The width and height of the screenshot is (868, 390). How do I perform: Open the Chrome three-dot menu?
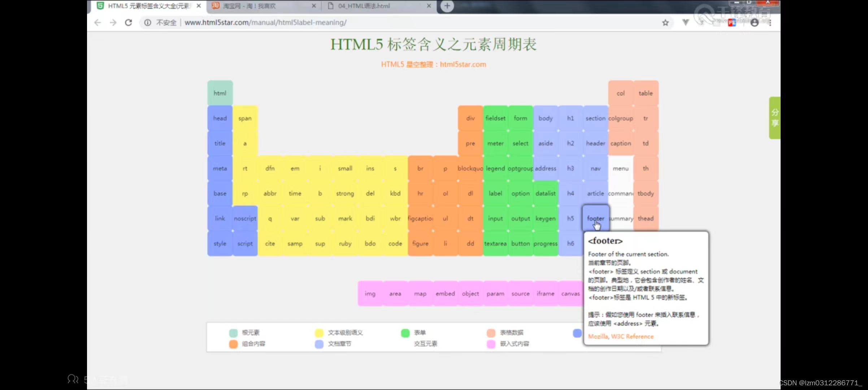pos(770,22)
